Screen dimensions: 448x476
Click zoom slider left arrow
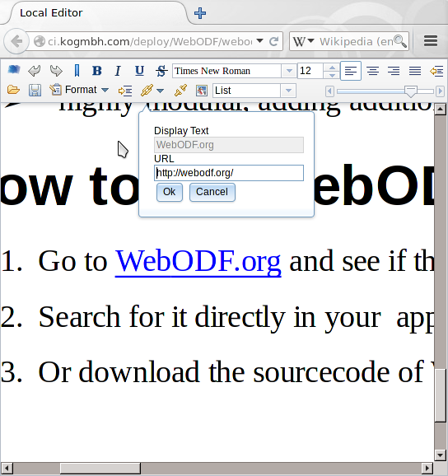click(329, 91)
